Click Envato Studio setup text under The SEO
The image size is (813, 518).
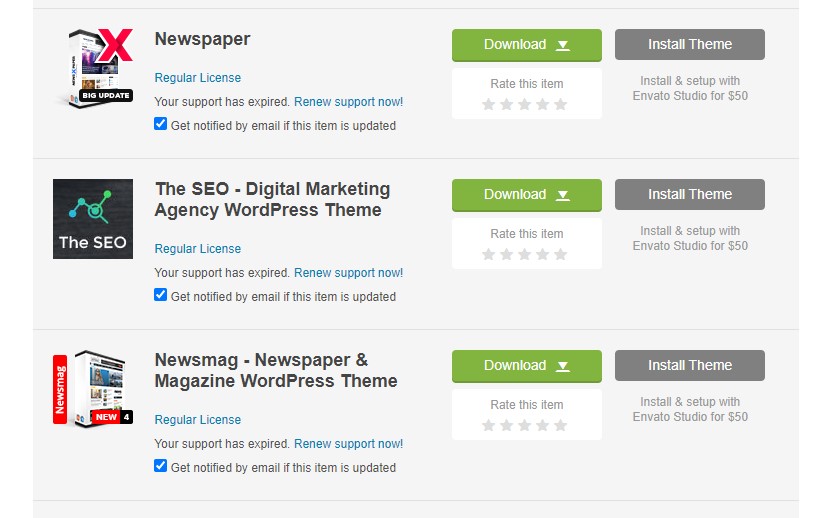tap(690, 239)
